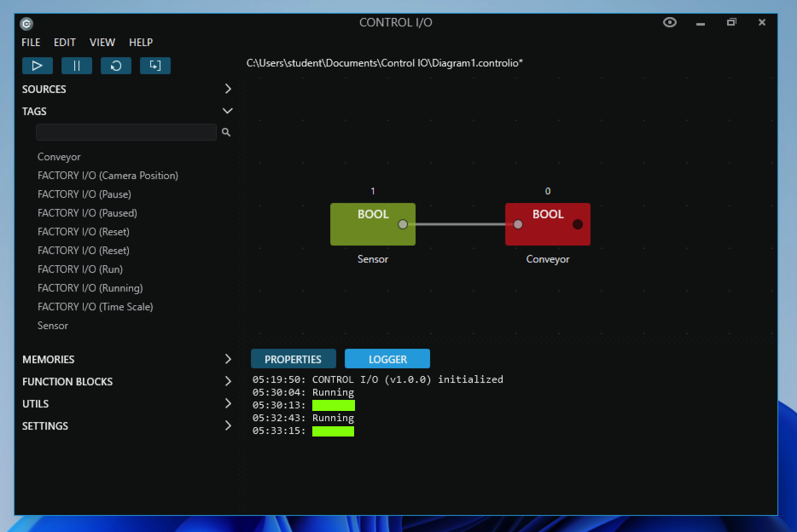
Task: Click the magnifier search icon in Tags
Action: [x=226, y=132]
